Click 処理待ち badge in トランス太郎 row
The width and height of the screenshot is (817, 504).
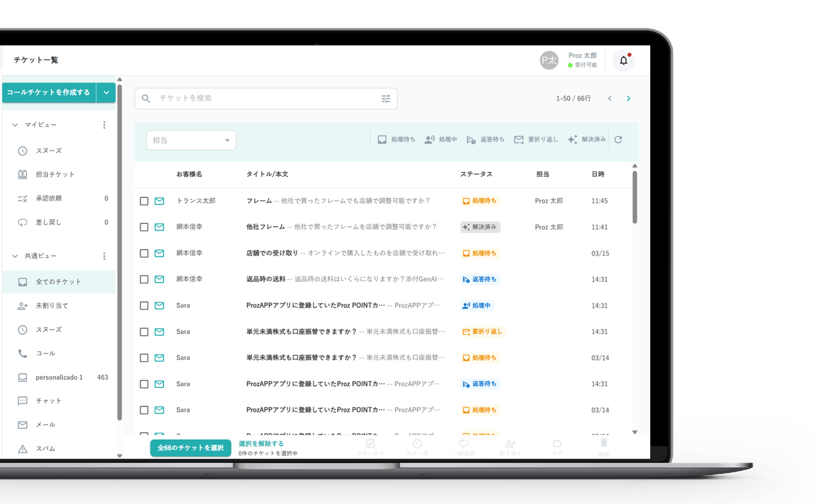coord(480,201)
